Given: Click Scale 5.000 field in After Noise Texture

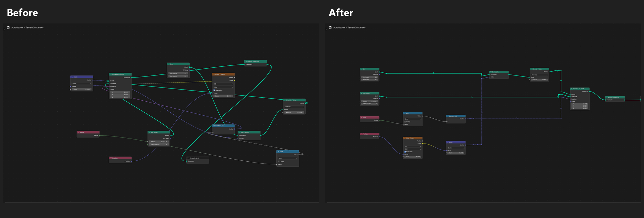Looking at the screenshot, I should [413, 157].
